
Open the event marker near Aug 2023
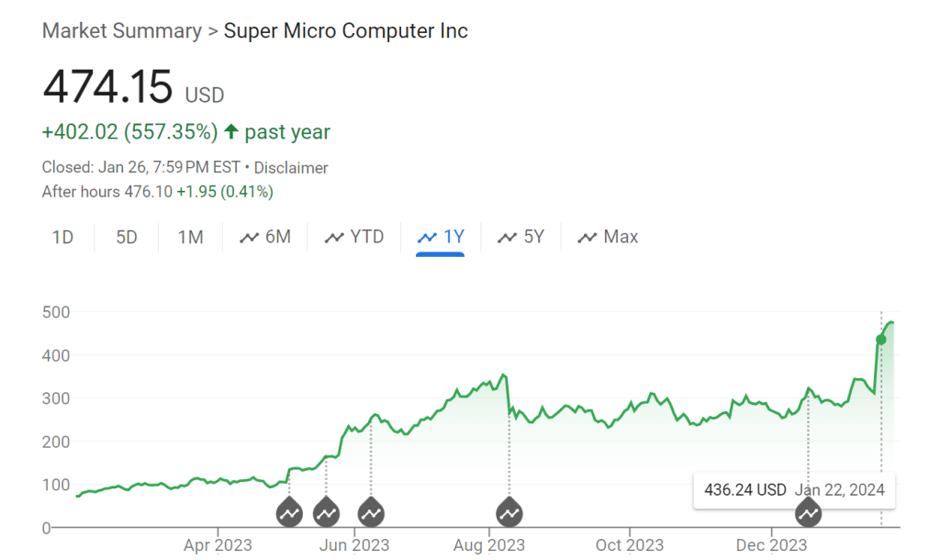[509, 513]
